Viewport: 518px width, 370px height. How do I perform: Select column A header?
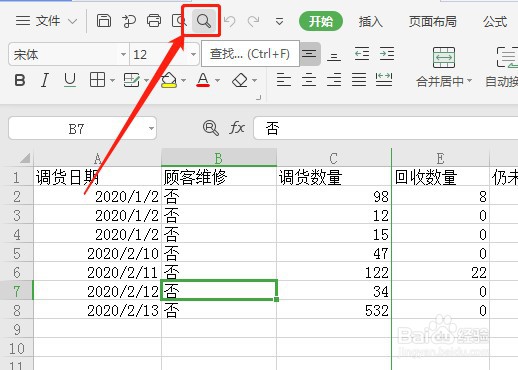point(97,158)
